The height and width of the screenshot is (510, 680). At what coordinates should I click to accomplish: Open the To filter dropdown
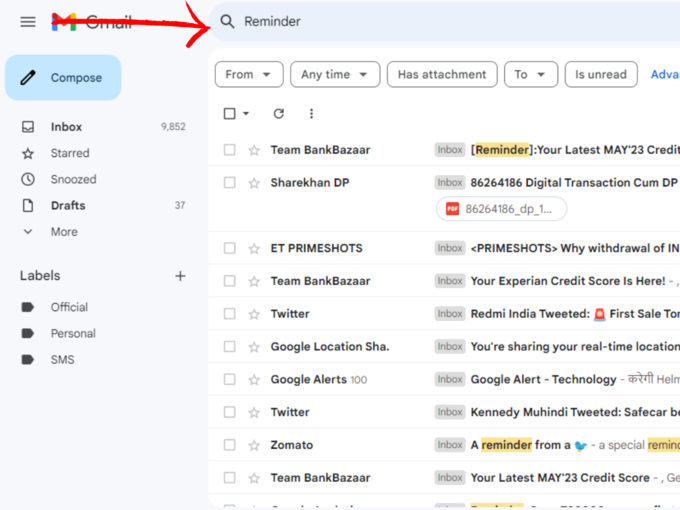pyautogui.click(x=530, y=75)
